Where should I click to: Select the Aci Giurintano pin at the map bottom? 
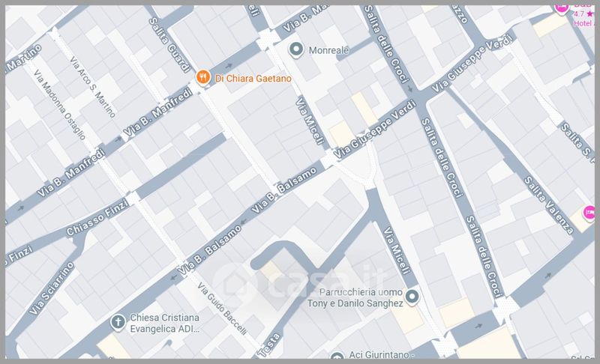point(337,356)
